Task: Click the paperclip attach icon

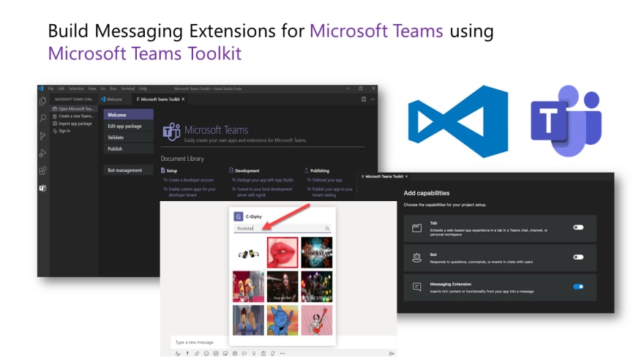Action: pyautogui.click(x=197, y=353)
